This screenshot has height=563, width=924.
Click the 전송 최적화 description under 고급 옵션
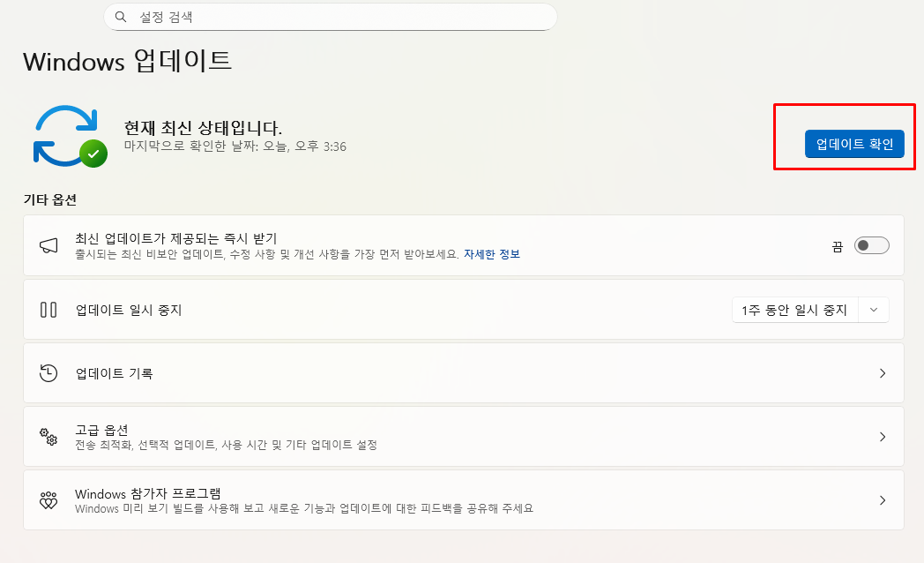tap(227, 445)
